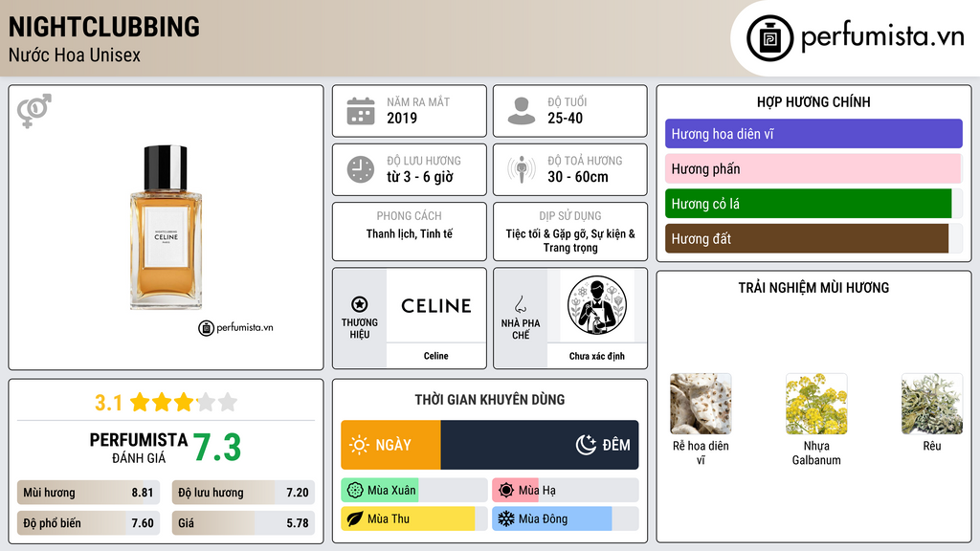
Task: Click the THỜI GIAN KHUYÊN DÙNG heading
Action: [x=490, y=400]
